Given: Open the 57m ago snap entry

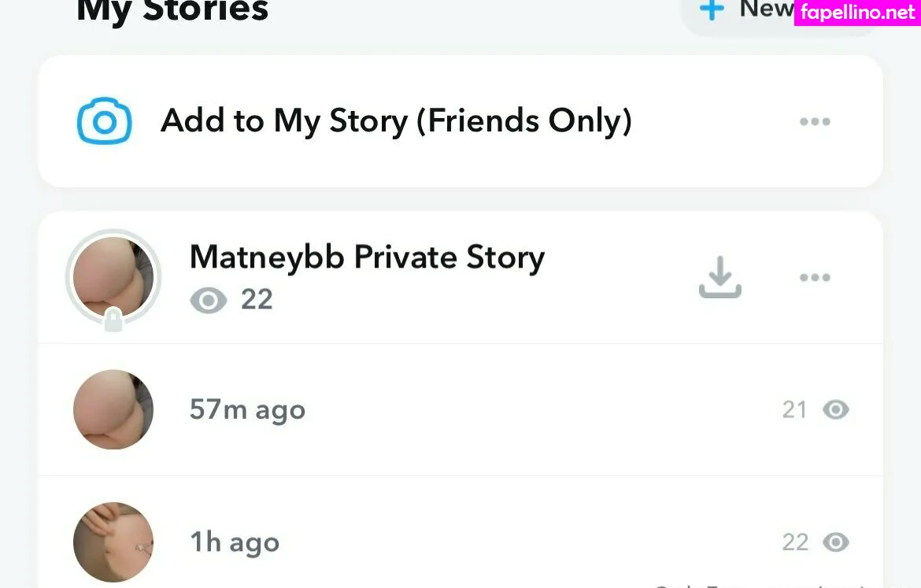Looking at the screenshot, I should [247, 409].
